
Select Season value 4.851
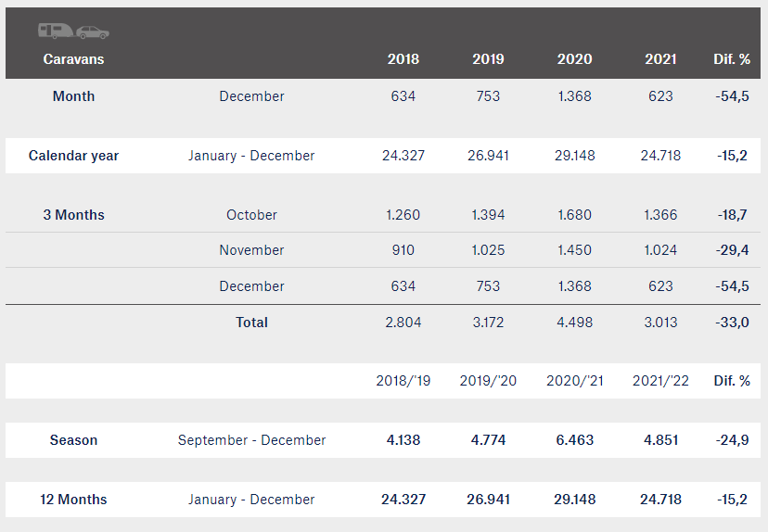tap(660, 440)
